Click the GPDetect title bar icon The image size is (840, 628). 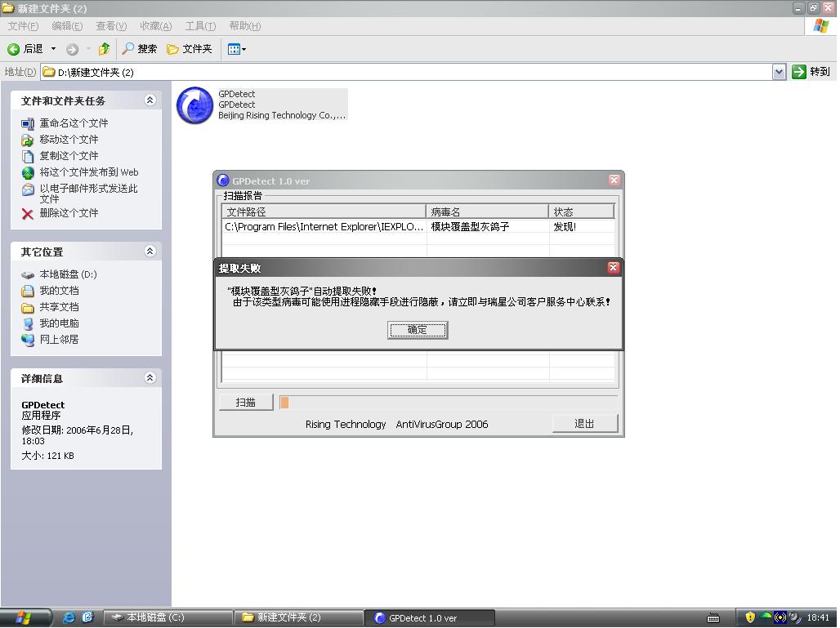(223, 180)
